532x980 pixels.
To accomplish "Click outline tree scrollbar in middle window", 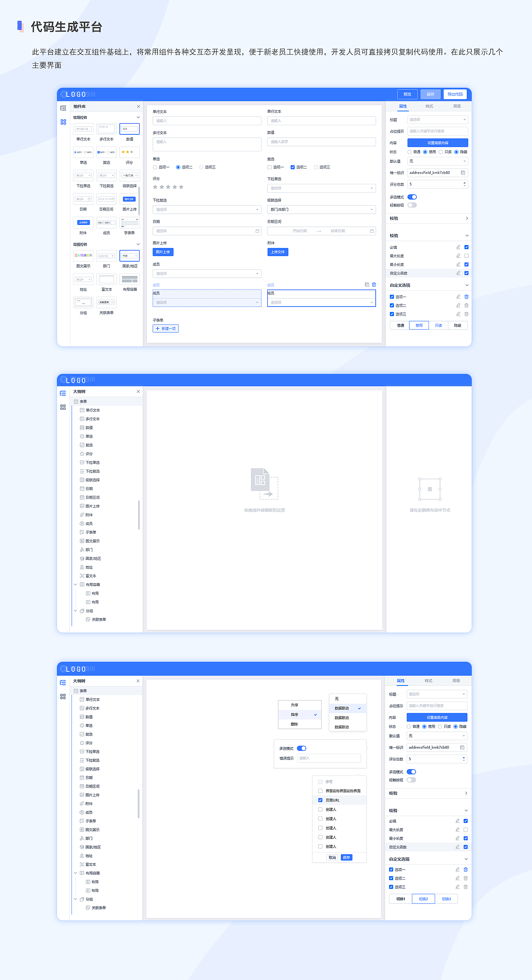I will [x=139, y=515].
